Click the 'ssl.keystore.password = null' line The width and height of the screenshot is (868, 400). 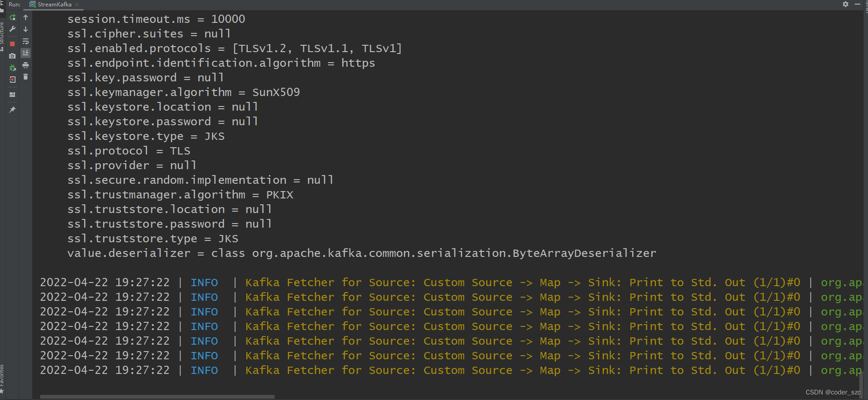tap(163, 122)
